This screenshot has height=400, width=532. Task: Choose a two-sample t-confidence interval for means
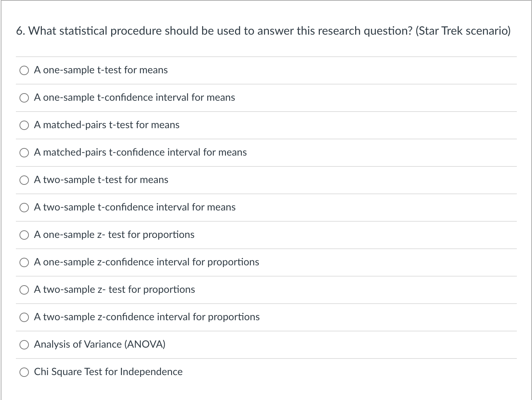point(24,208)
